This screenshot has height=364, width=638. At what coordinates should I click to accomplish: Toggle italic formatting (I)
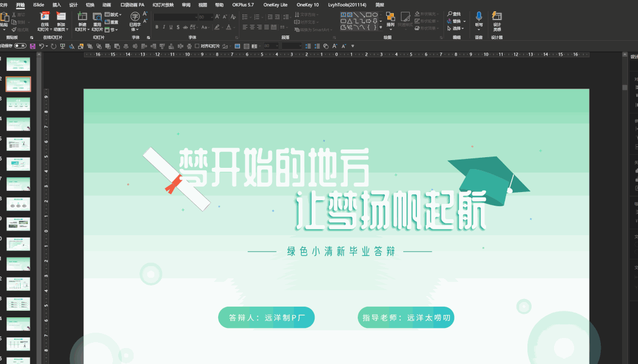164,27
